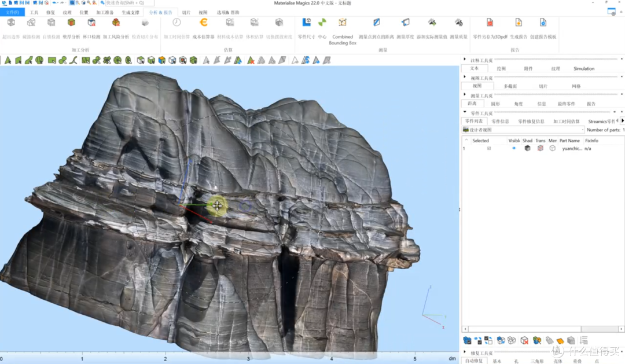
Task: Click the right arrow of the part list scrollbar
Action: (x=621, y=329)
